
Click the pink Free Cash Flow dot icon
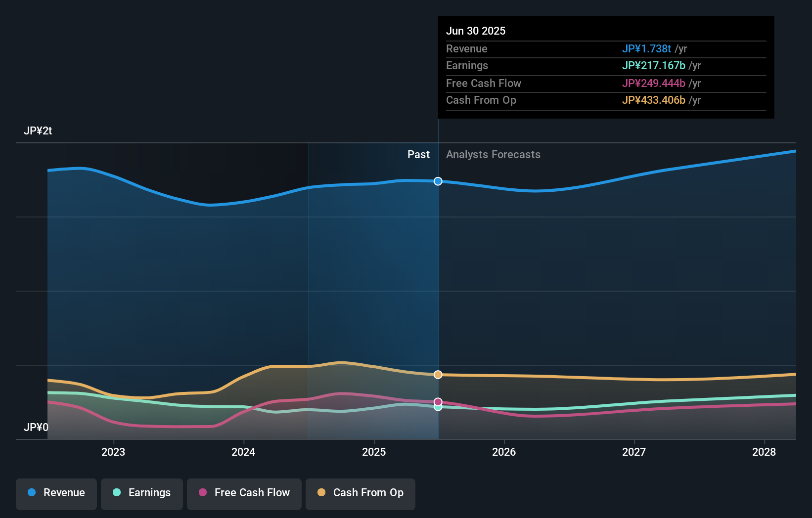pyautogui.click(x=203, y=493)
